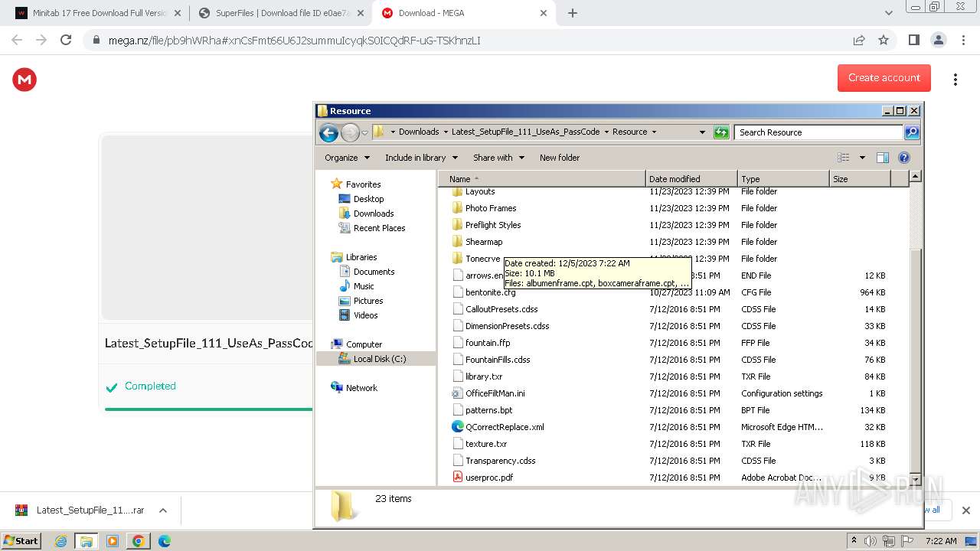
Task: Select Desktop in Favorites
Action: (368, 199)
